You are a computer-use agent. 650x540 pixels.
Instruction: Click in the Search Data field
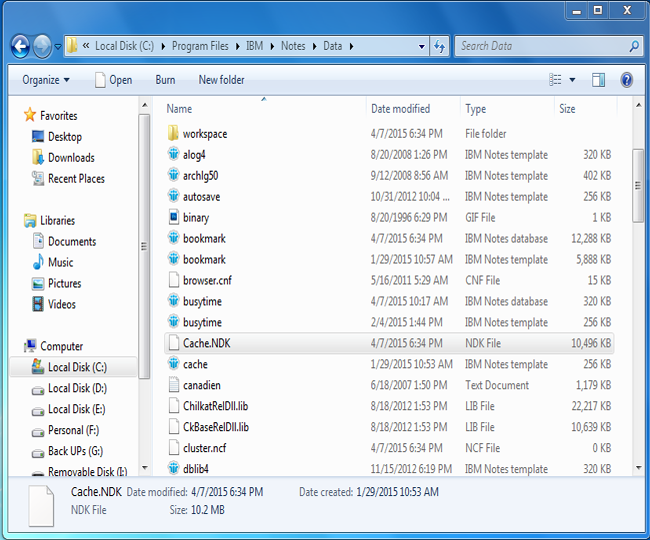[x=540, y=46]
